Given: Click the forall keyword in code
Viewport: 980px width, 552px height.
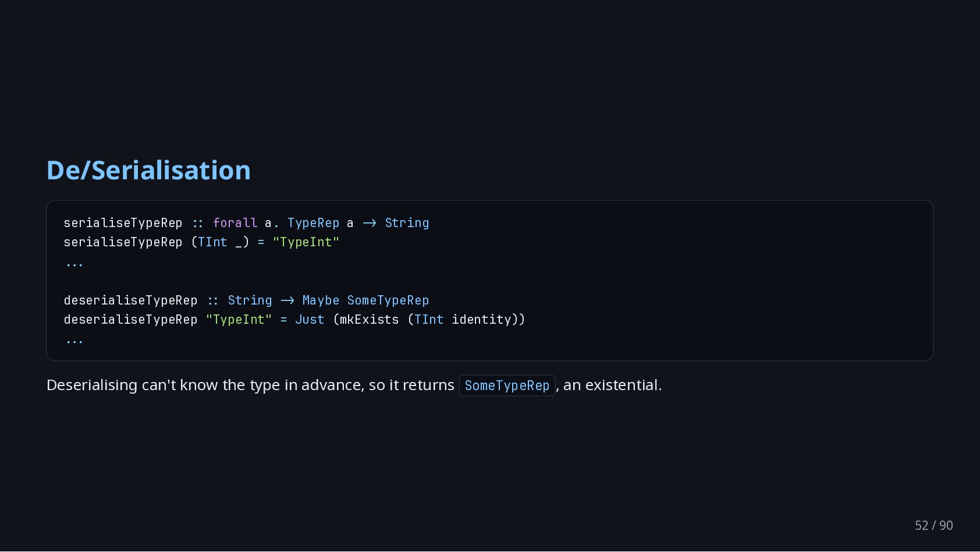Looking at the screenshot, I should click(x=235, y=223).
